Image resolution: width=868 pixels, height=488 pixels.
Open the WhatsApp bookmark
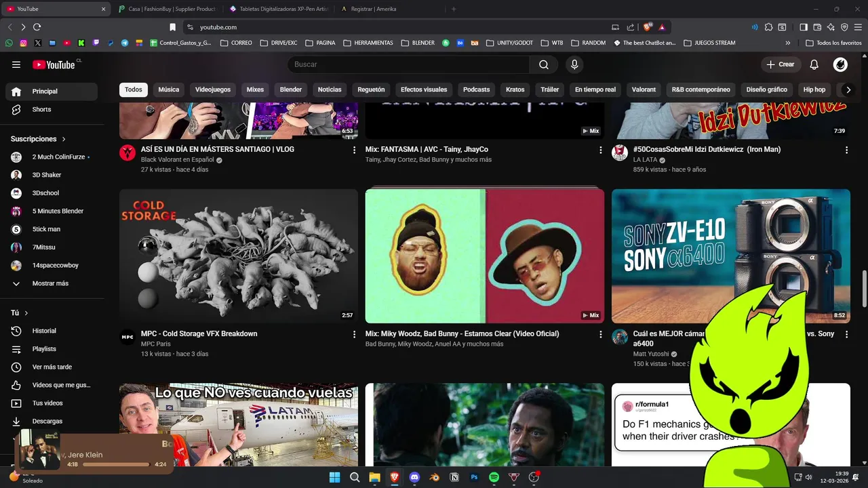pyautogui.click(x=9, y=43)
